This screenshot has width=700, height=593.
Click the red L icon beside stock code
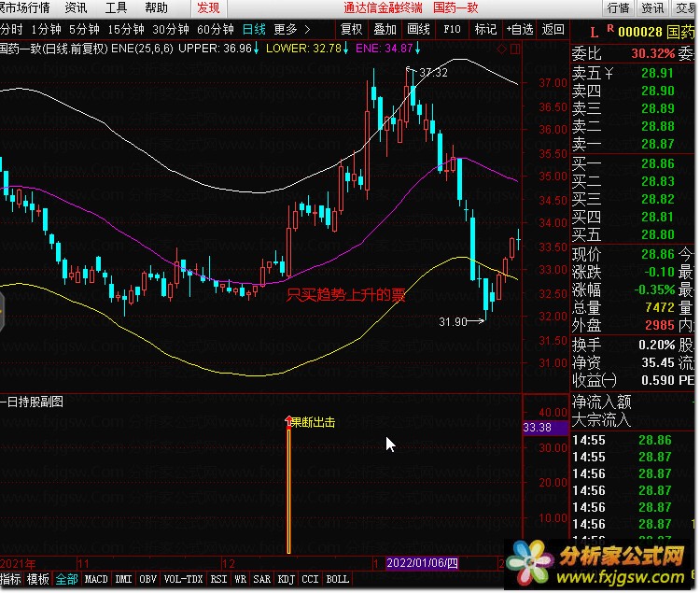594,33
